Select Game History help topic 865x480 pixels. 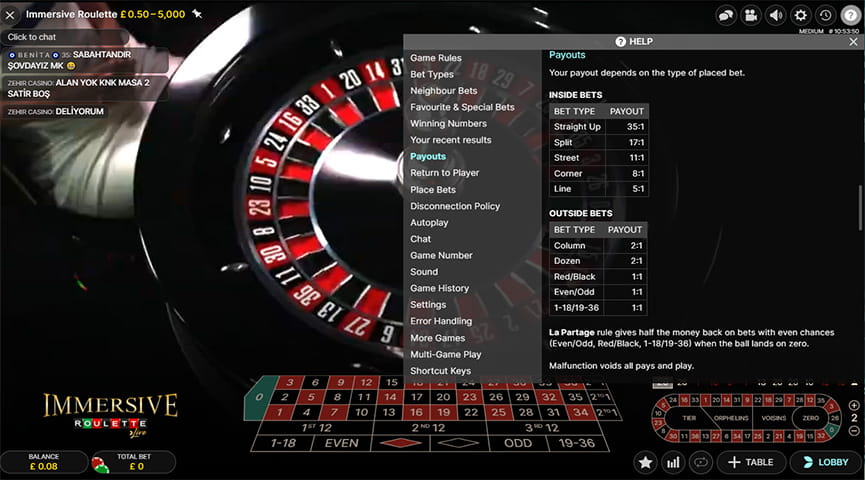pos(440,289)
